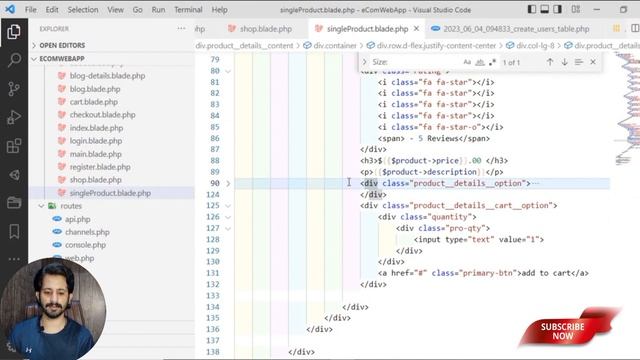Open Explorer more actions ellipsis
This screenshot has height=360, width=640.
[x=181, y=29]
